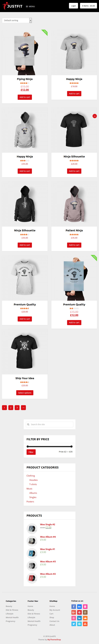Viewport: 99px width, 644px height.
Task: Open the Hoodies product category
Action: [x=33, y=480]
